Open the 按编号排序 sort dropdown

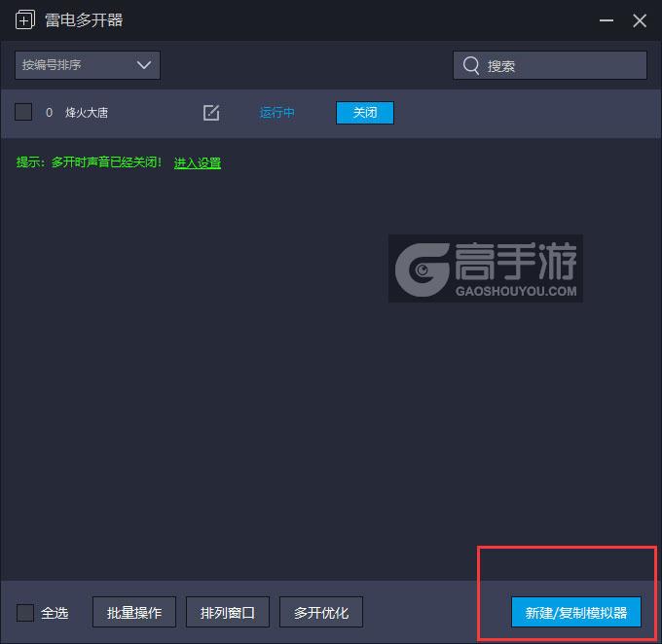88,65
